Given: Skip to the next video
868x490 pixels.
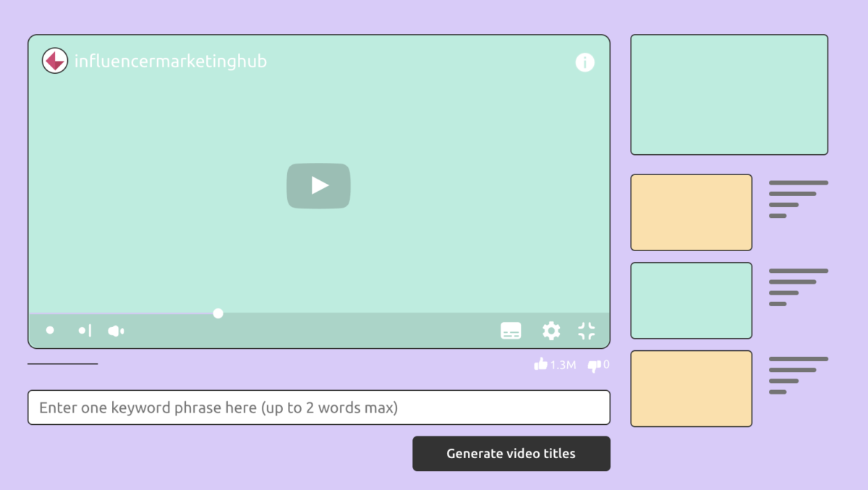Looking at the screenshot, I should pyautogui.click(x=84, y=330).
